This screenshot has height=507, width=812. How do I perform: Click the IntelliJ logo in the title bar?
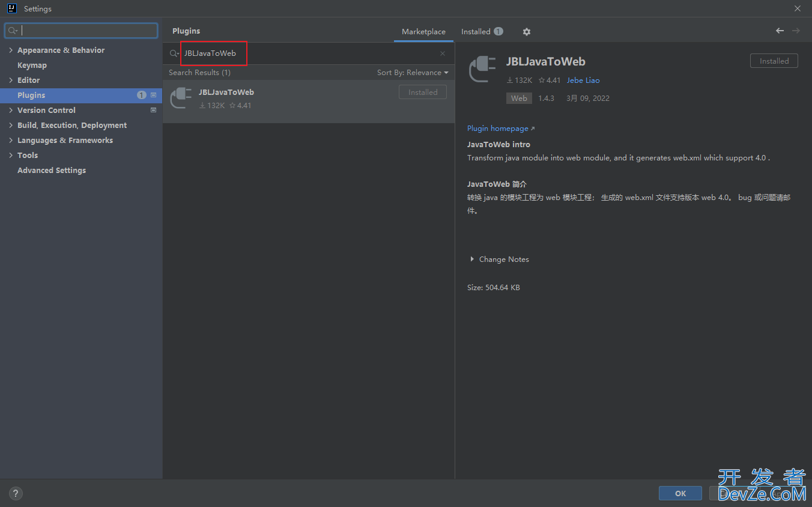coord(11,8)
